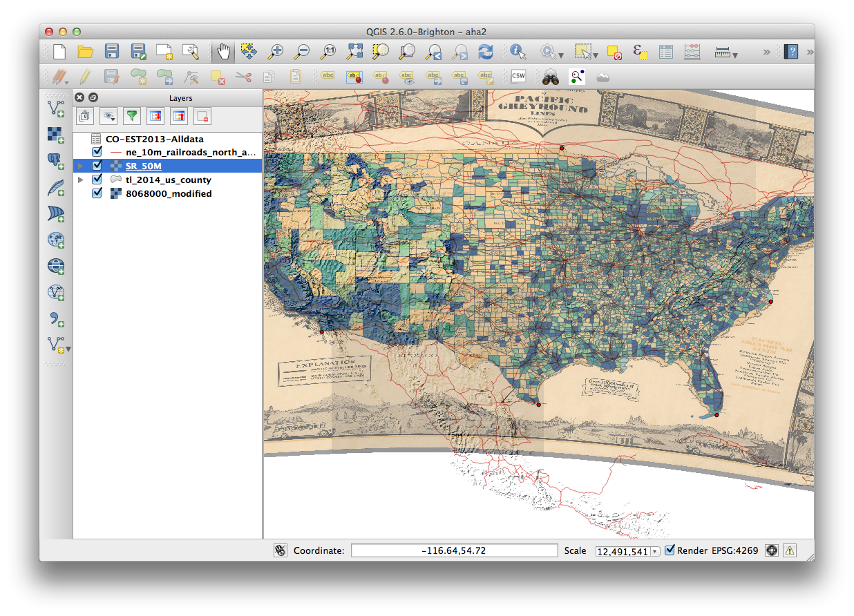Uncheck the Render checkbox
854x616 pixels.
[x=670, y=550]
